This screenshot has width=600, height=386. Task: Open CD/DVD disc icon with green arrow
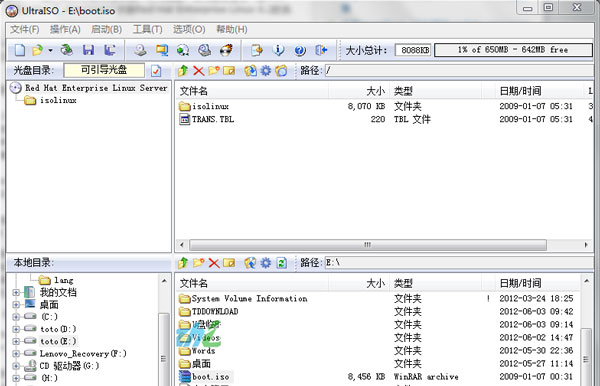point(67,50)
